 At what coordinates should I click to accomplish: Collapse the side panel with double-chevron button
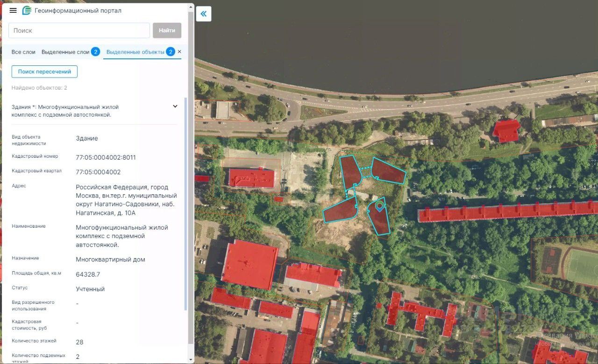pos(204,14)
